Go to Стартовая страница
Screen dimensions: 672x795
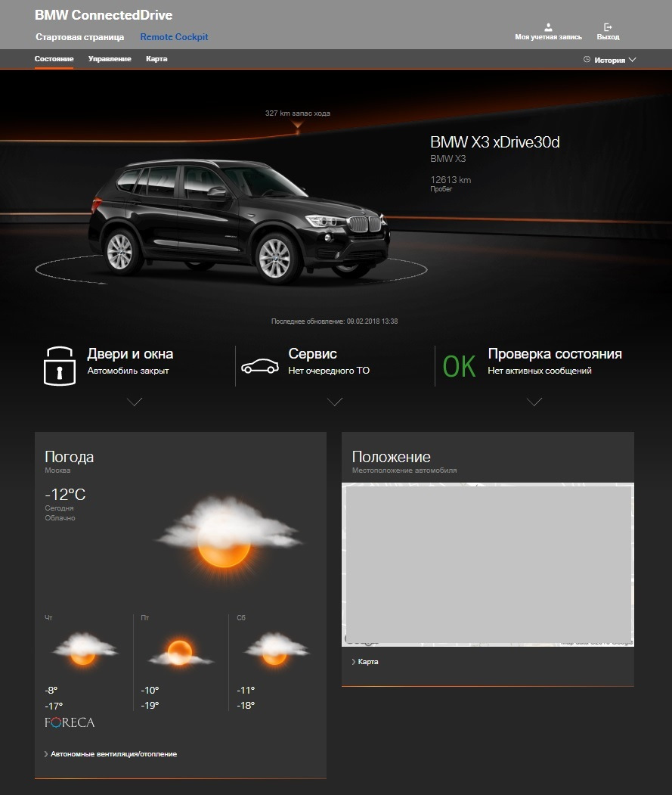point(79,37)
